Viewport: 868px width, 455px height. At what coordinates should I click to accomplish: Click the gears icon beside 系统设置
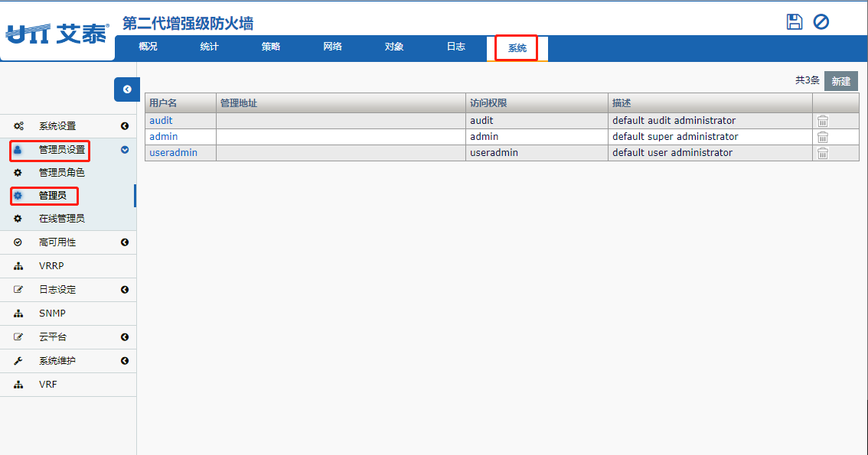point(18,126)
